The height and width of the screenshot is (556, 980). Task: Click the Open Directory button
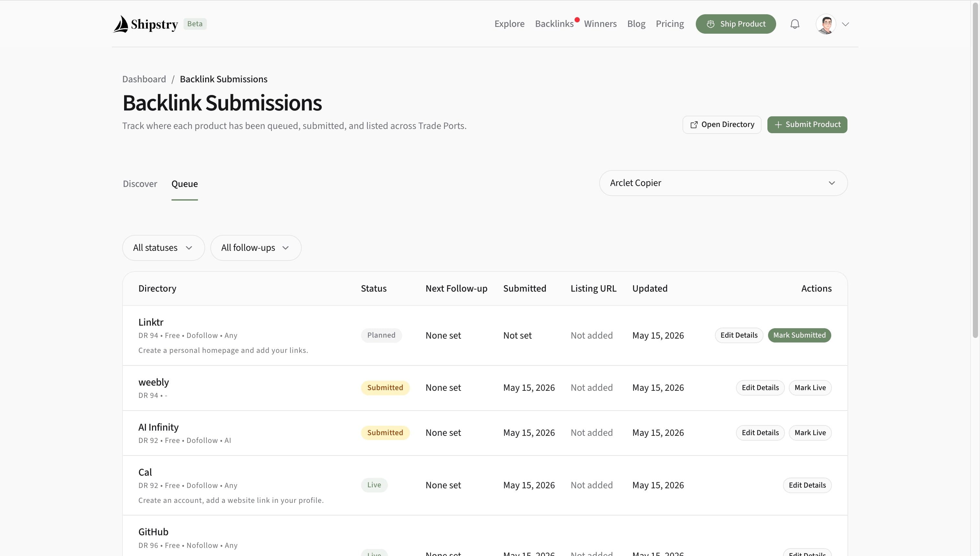coord(721,124)
